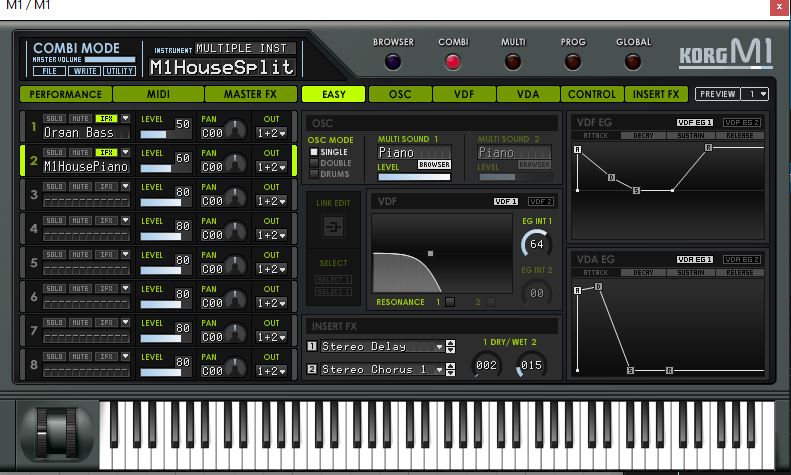Click the pan knob for timbre 1
Image resolution: width=791 pixels, height=475 pixels.
(235, 130)
